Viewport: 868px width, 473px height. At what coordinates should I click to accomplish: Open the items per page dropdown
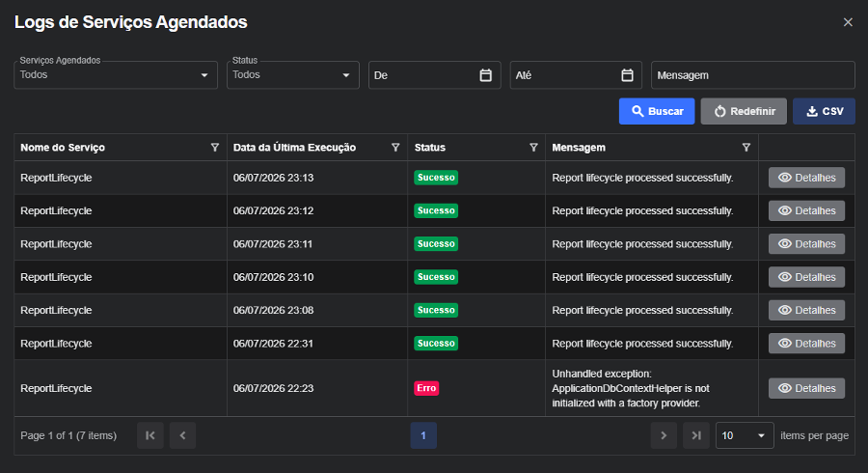tap(745, 435)
